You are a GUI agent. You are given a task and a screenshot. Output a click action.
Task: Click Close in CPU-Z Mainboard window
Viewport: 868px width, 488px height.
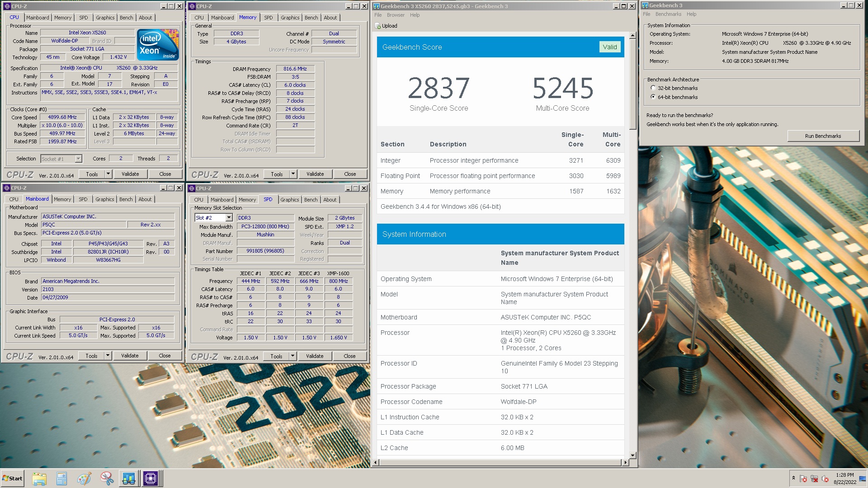pyautogui.click(x=165, y=356)
